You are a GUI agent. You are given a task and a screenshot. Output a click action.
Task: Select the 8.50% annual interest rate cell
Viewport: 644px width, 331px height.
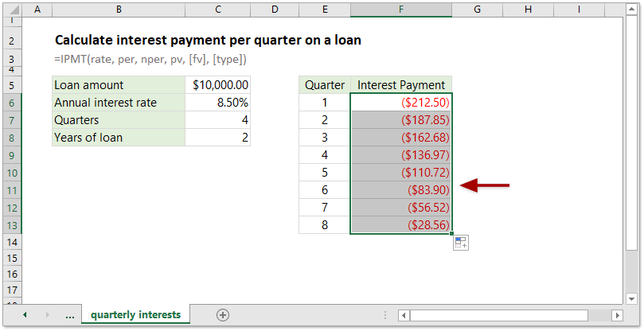click(217, 103)
